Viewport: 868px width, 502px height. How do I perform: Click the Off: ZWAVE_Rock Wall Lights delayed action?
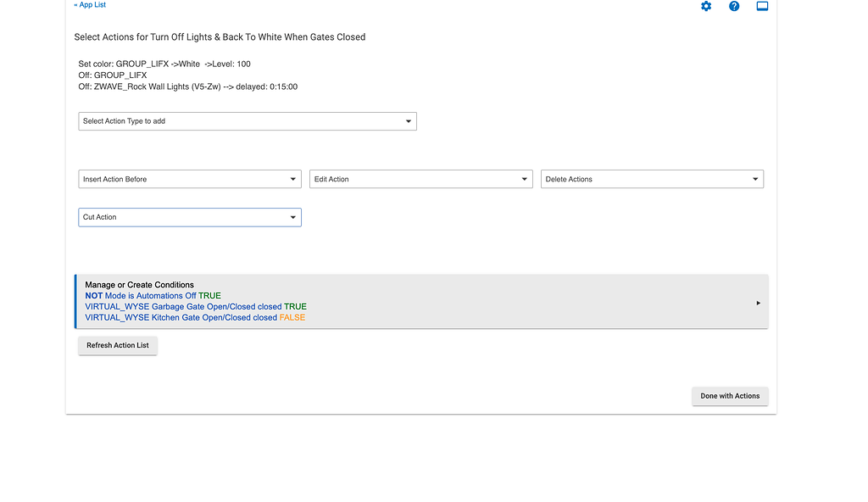(x=187, y=86)
